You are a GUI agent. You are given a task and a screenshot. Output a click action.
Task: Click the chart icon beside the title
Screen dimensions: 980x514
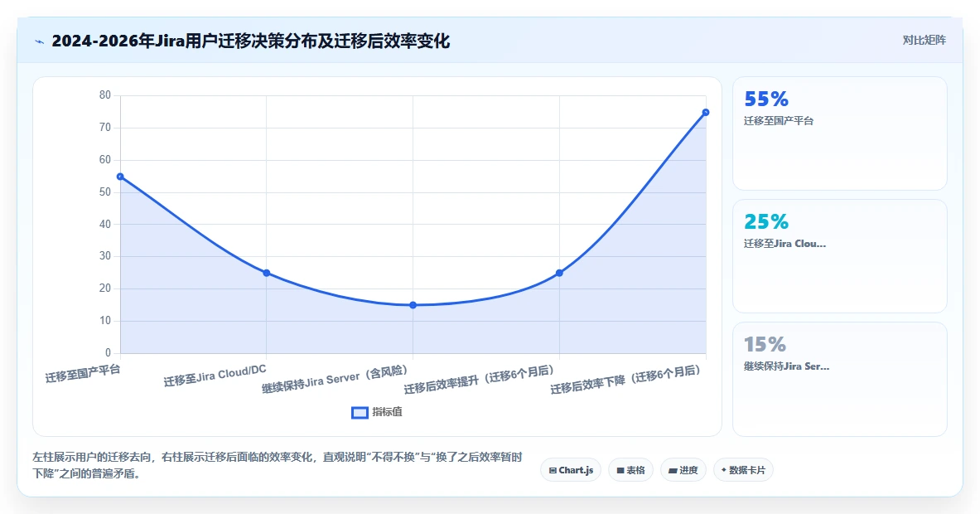pyautogui.click(x=40, y=42)
